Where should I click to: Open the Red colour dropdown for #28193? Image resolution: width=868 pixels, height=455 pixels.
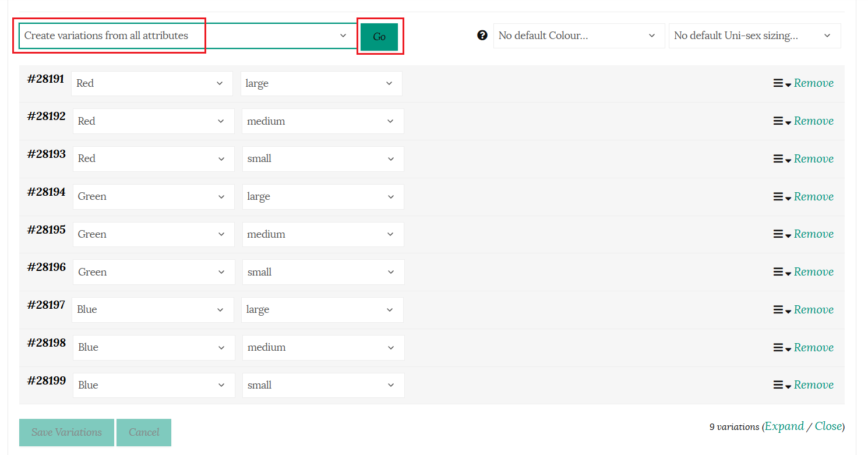pos(154,158)
